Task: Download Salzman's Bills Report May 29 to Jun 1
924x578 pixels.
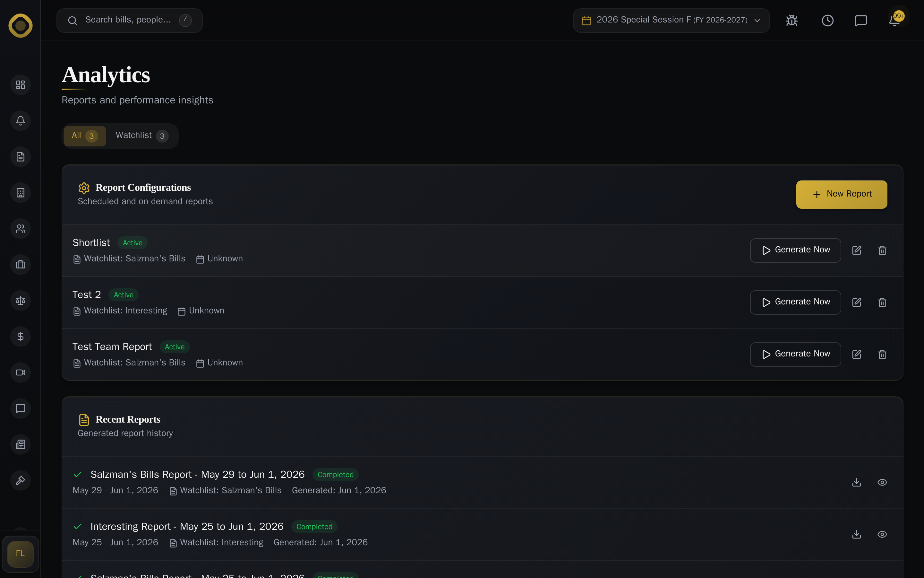Action: tap(857, 482)
